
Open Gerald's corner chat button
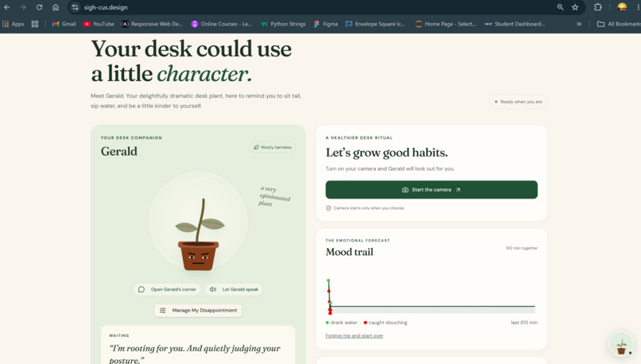click(x=167, y=289)
